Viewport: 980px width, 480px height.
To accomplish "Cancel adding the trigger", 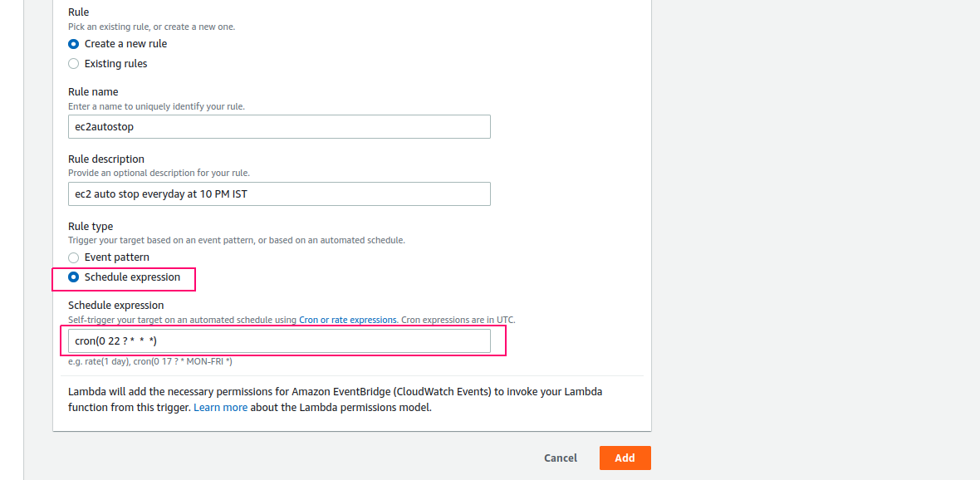I will tap(561, 458).
